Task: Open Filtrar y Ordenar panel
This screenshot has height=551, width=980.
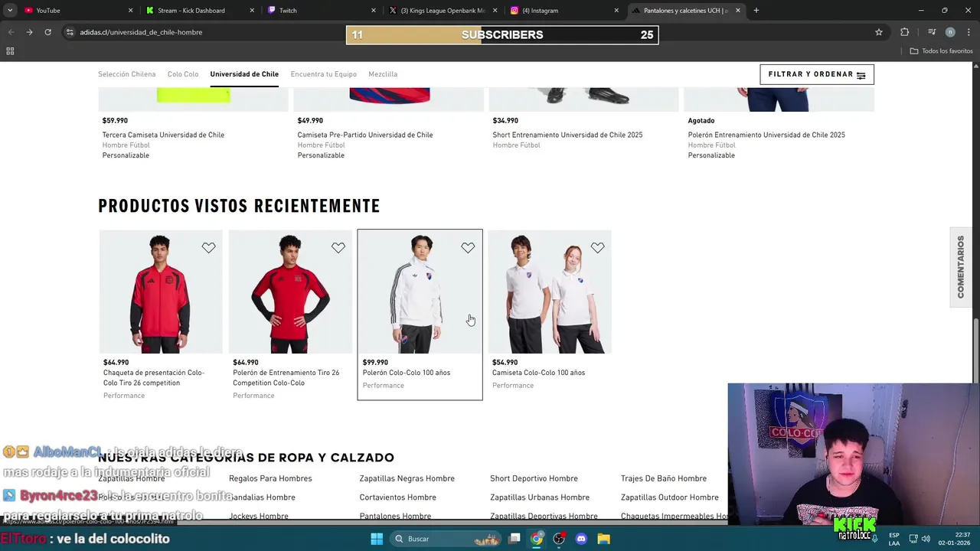Action: (x=817, y=74)
